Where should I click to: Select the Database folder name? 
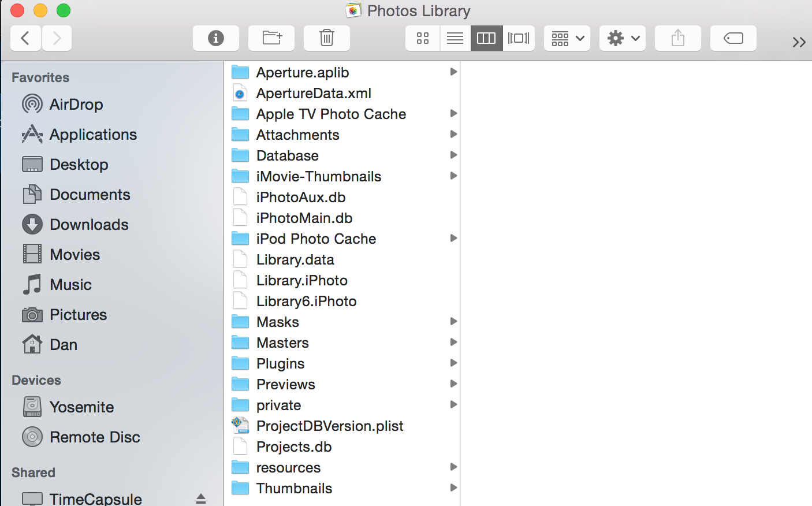288,155
